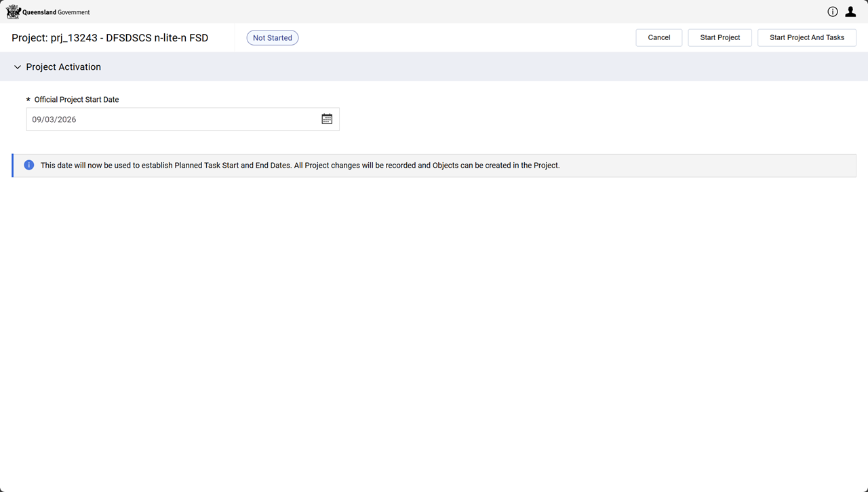Click the planned task dates info message

(x=300, y=166)
